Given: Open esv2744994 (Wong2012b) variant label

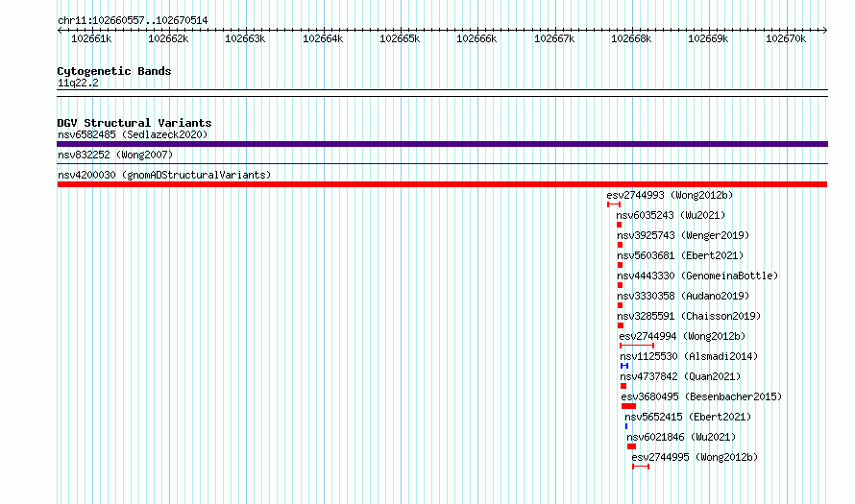Looking at the screenshot, I should coord(682,336).
